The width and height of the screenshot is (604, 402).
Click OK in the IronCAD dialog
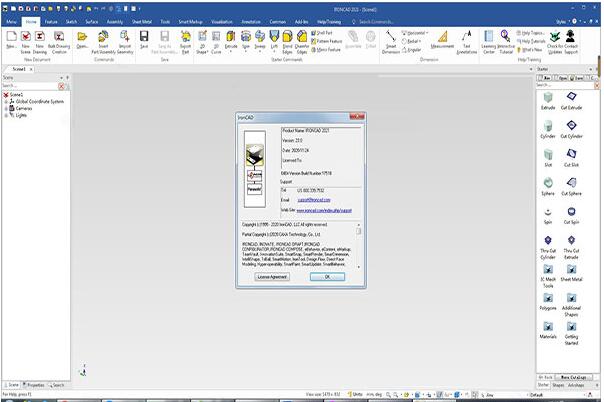327,277
